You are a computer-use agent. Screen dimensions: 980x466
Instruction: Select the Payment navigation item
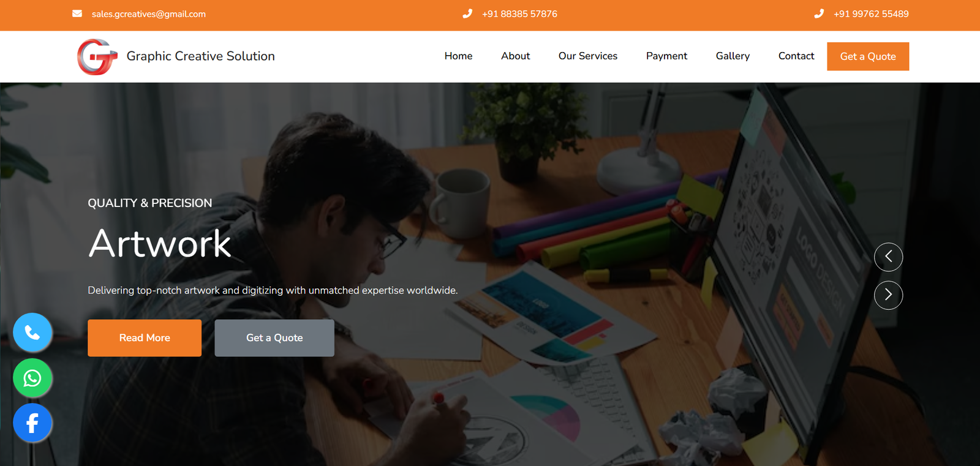point(666,56)
